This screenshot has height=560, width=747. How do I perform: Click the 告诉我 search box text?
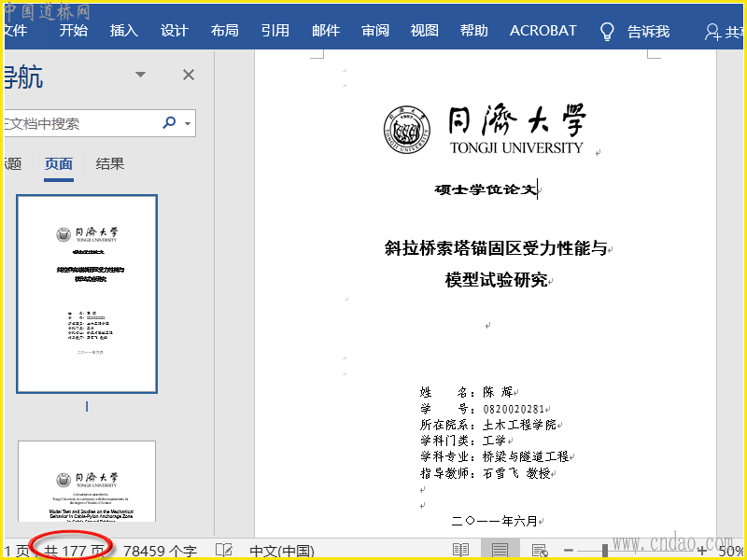[x=648, y=32]
